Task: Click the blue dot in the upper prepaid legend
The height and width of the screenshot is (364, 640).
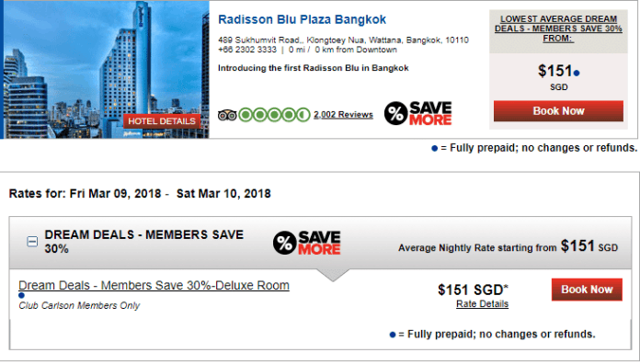Action: pyautogui.click(x=435, y=149)
